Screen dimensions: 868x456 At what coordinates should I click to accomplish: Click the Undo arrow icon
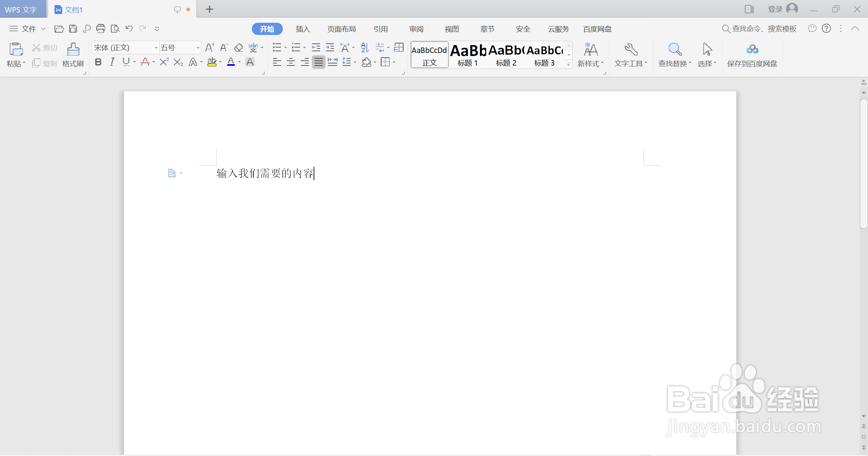click(129, 29)
